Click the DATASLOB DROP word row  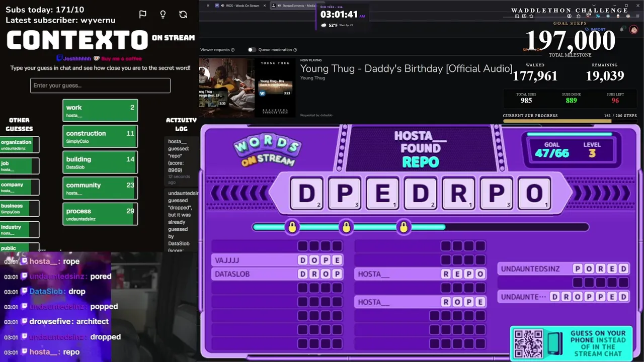(x=278, y=274)
